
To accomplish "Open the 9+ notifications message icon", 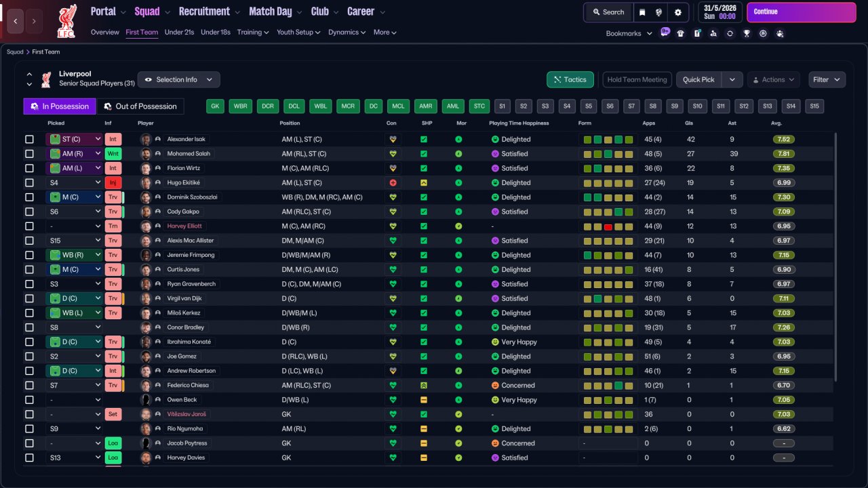I will click(665, 33).
